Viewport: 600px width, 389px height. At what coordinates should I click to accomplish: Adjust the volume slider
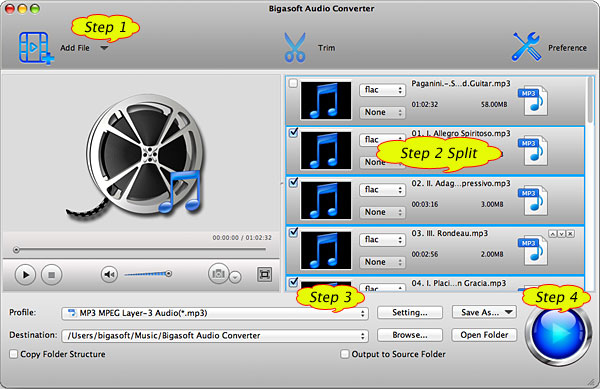tap(148, 274)
